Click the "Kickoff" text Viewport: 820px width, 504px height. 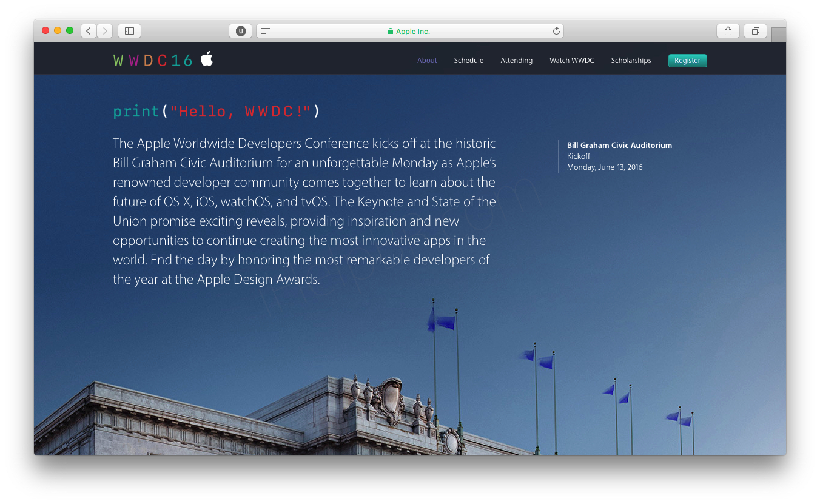pyautogui.click(x=579, y=156)
